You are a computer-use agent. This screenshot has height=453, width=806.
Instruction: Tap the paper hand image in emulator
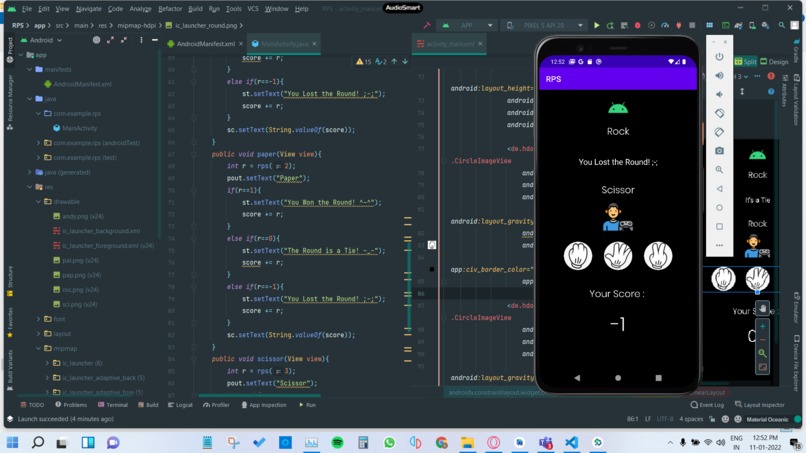click(x=618, y=256)
